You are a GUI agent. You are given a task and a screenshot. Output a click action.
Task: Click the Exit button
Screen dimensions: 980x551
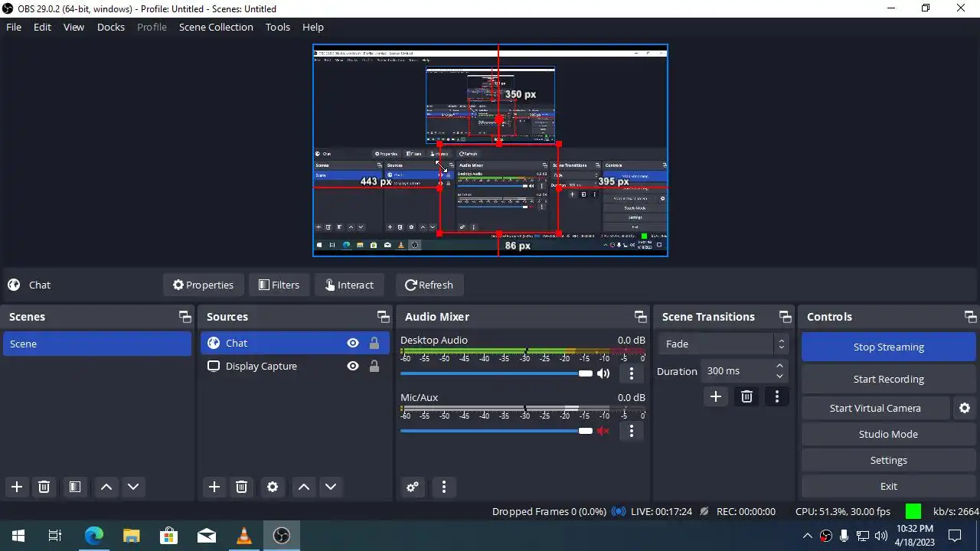[x=889, y=486]
